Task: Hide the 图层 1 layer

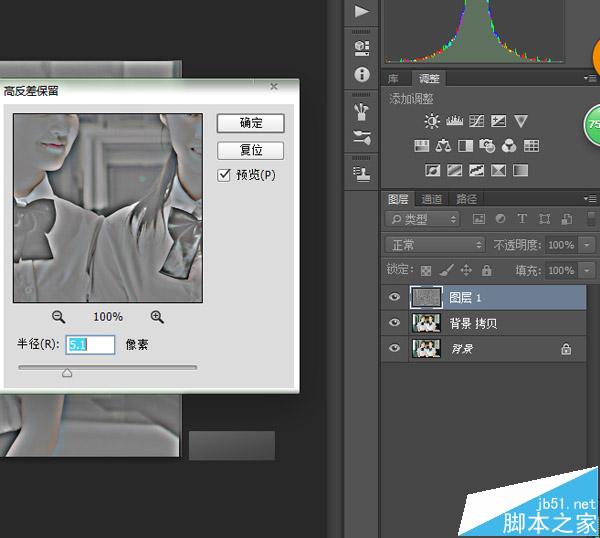Action: click(394, 297)
